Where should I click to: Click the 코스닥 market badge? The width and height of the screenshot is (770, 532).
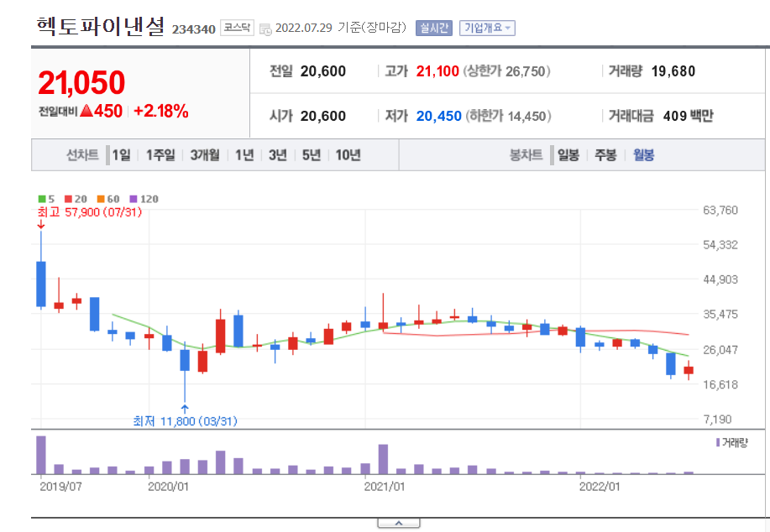click(237, 27)
